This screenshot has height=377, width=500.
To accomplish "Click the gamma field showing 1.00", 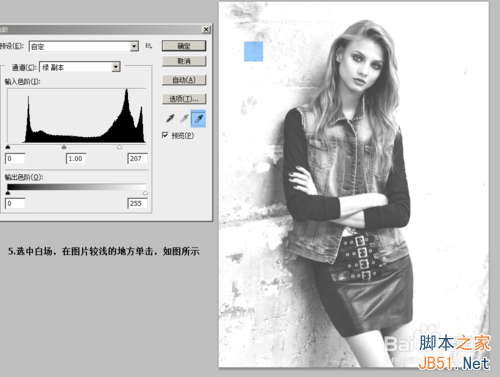I will pyautogui.click(x=76, y=159).
